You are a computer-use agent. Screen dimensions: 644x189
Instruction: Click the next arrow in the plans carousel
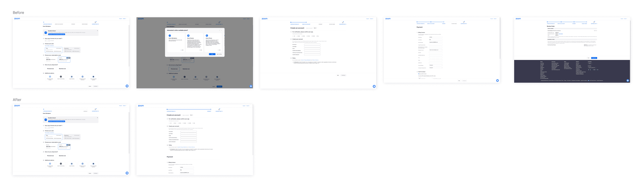[x=222, y=31]
